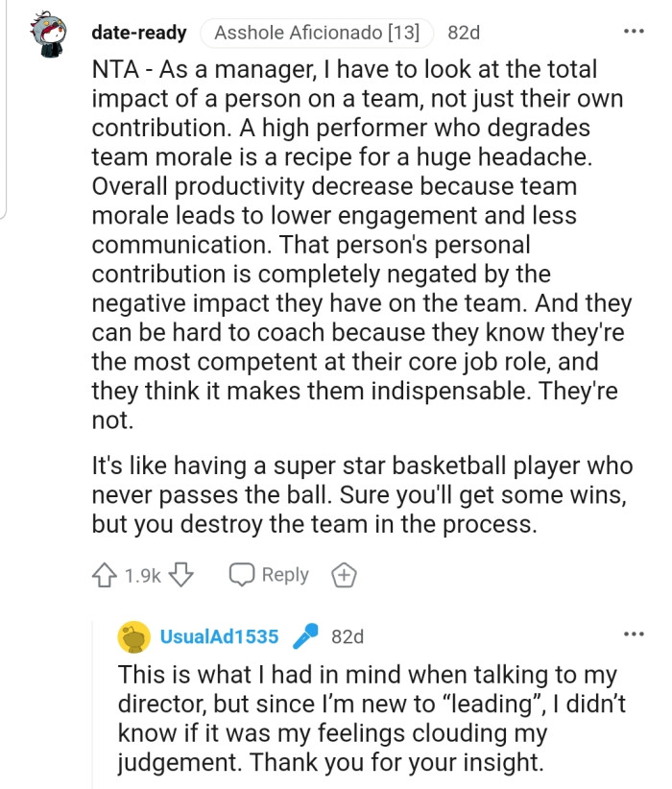Click the date-ready username
The height and width of the screenshot is (789, 672).
(x=138, y=33)
